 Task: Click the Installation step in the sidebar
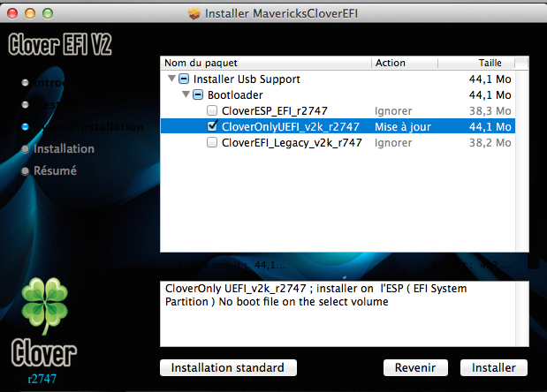pos(64,149)
